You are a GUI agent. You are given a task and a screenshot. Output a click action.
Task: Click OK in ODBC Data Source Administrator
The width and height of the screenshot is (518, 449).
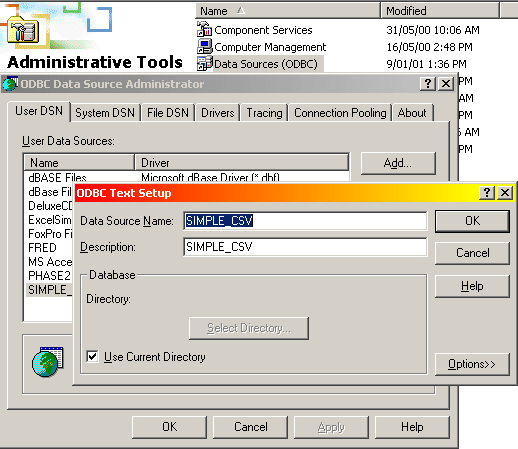(169, 427)
